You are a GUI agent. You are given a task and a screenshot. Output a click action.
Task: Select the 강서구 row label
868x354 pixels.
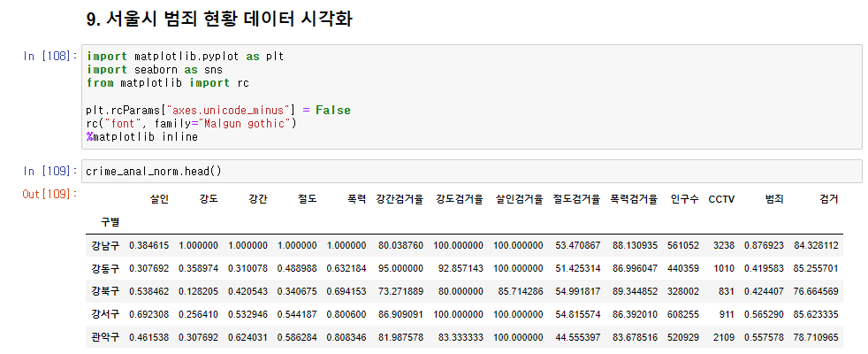104,314
